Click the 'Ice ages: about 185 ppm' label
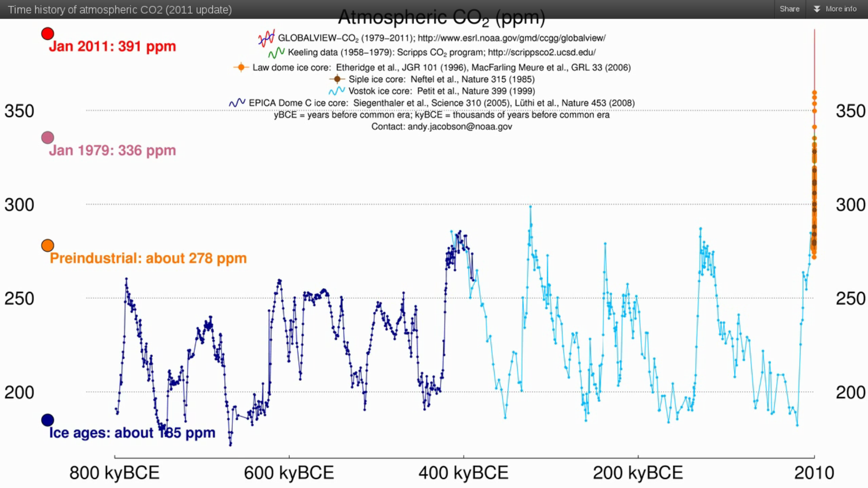Image resolution: width=868 pixels, height=488 pixels. (x=132, y=433)
